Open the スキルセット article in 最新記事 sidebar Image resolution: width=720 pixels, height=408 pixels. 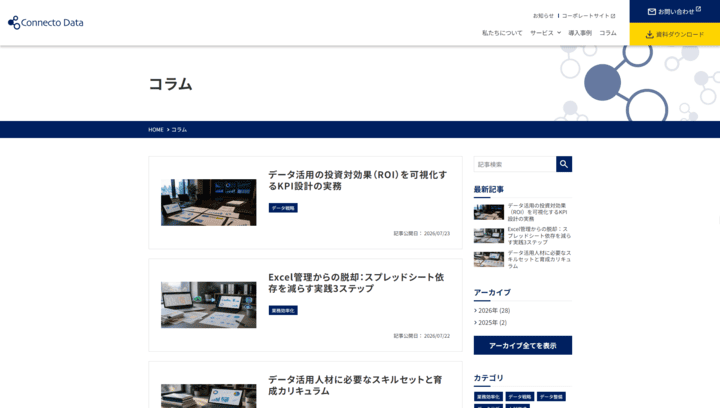pyautogui.click(x=539, y=259)
